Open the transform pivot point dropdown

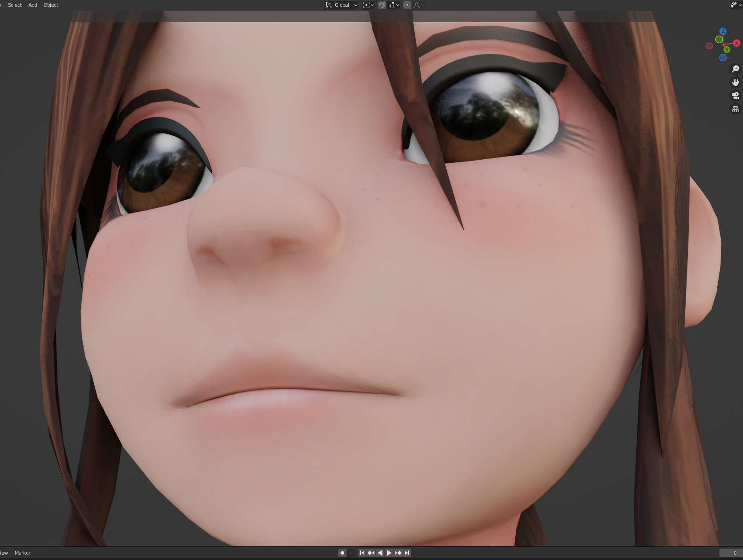tap(369, 5)
